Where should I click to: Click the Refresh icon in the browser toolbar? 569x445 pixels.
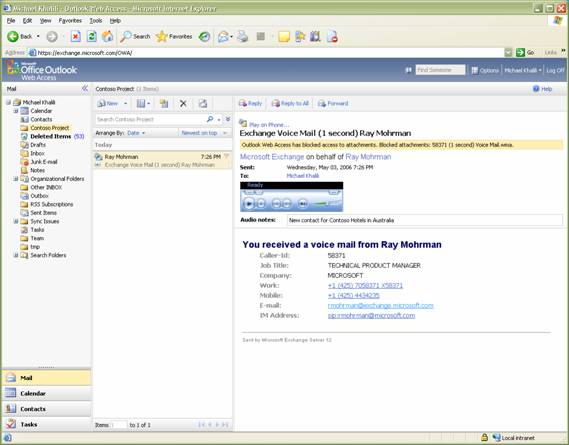coord(91,36)
